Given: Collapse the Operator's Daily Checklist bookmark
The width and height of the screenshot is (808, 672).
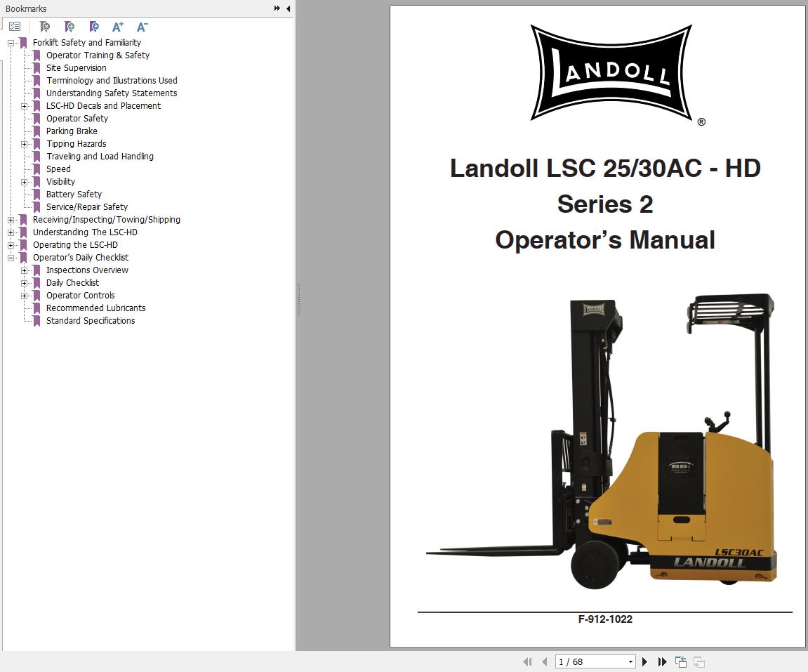Looking at the screenshot, I should tap(10, 258).
